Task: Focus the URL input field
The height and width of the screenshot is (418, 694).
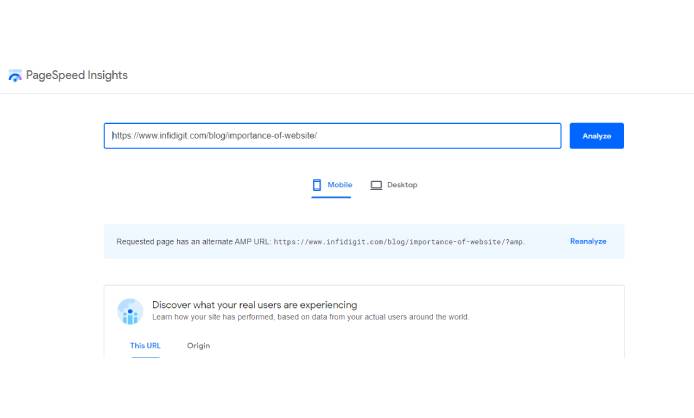Action: point(332,136)
